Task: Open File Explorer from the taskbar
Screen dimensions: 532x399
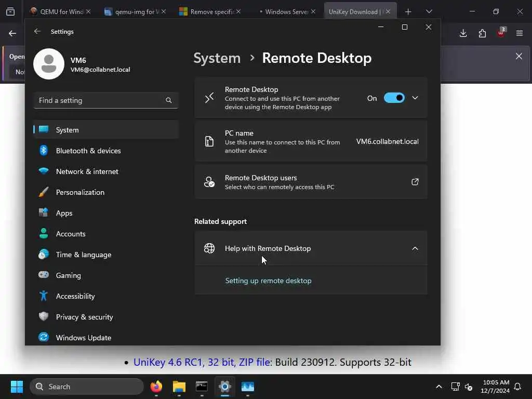Action: coord(179,387)
